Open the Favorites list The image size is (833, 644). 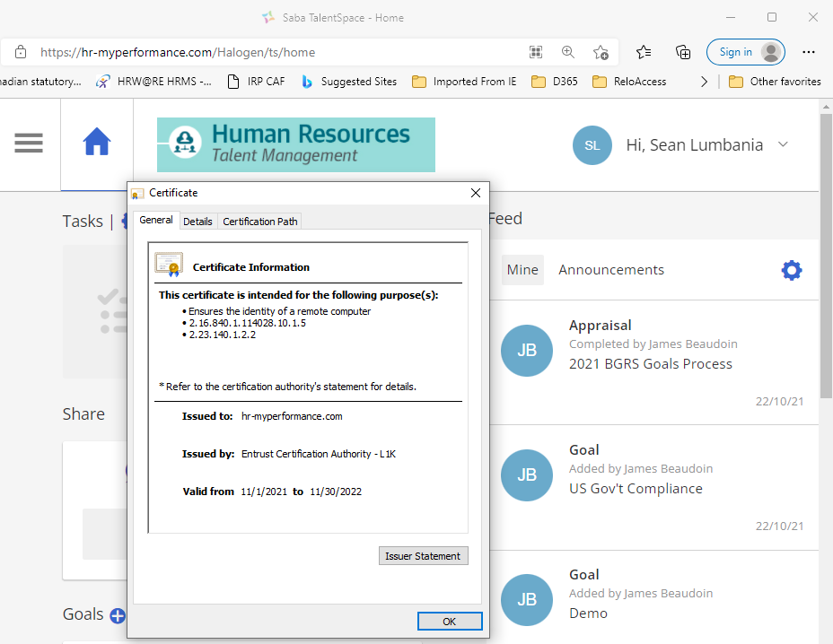(x=644, y=52)
